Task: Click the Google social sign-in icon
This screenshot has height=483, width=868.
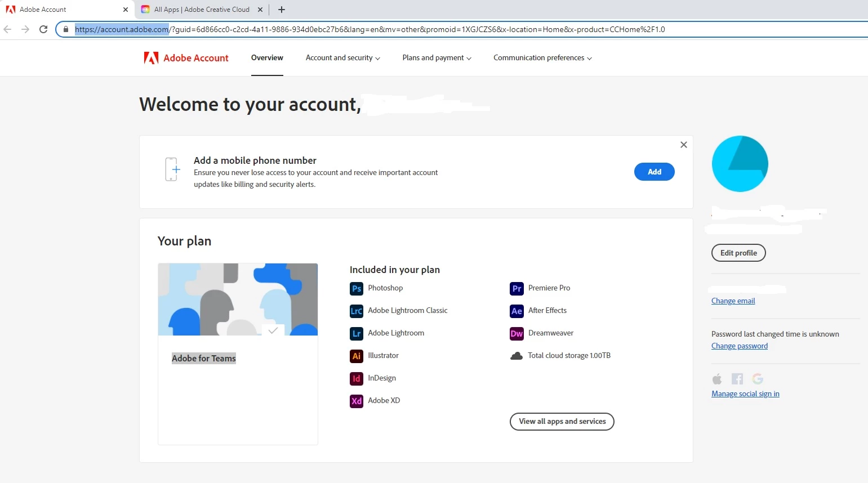Action: pyautogui.click(x=758, y=379)
